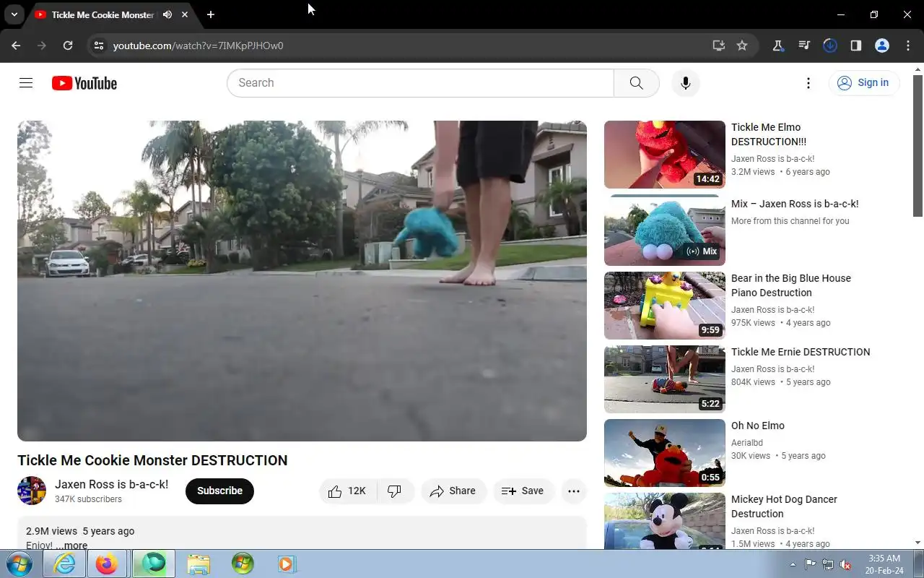Image resolution: width=924 pixels, height=578 pixels.
Task: Open Tickle Me Ernie DESTRUCTION title
Action: coord(801,352)
